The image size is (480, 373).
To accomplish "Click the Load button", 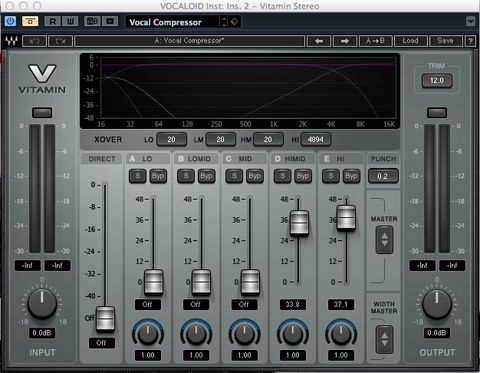I will pos(410,41).
